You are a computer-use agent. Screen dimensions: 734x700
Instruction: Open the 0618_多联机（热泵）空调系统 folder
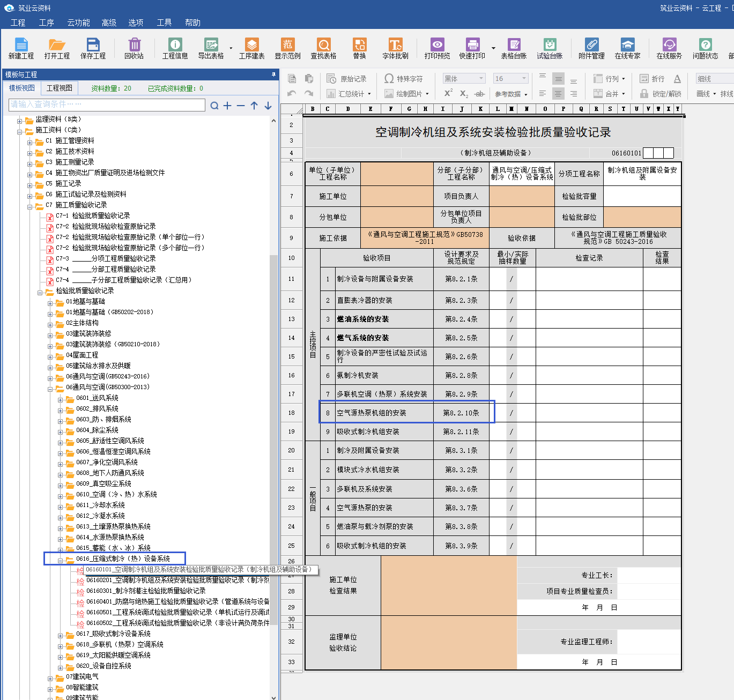pos(120,644)
